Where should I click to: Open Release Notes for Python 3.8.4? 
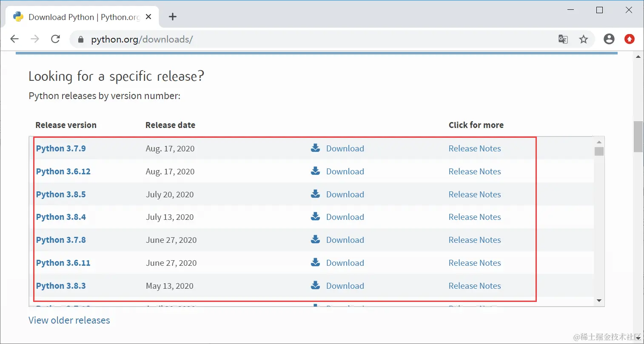[x=475, y=217]
